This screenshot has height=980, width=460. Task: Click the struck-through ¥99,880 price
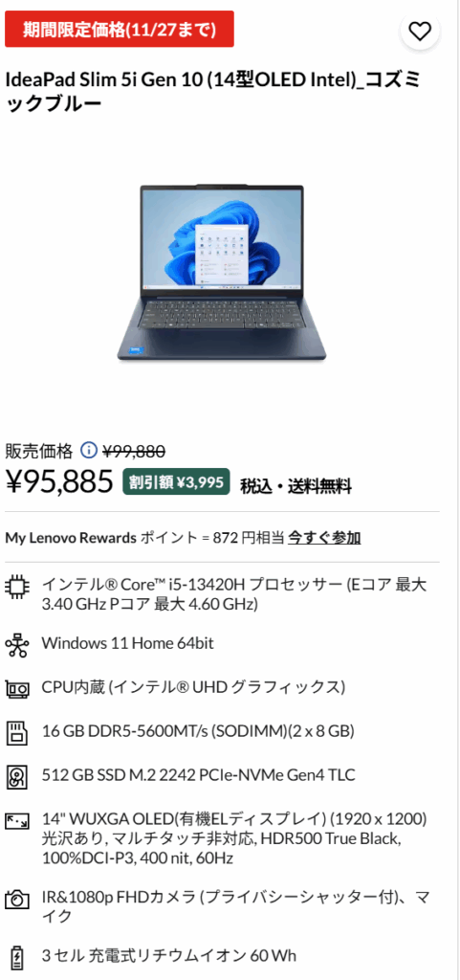134,451
